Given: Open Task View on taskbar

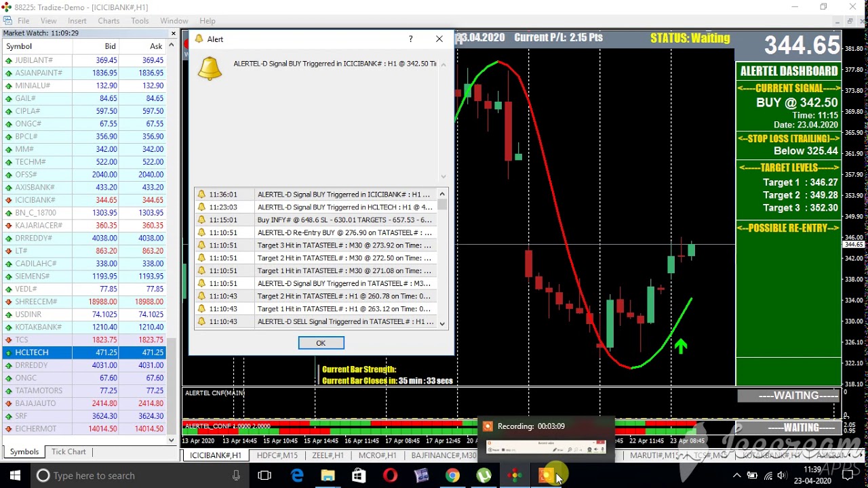Looking at the screenshot, I should coord(264,476).
